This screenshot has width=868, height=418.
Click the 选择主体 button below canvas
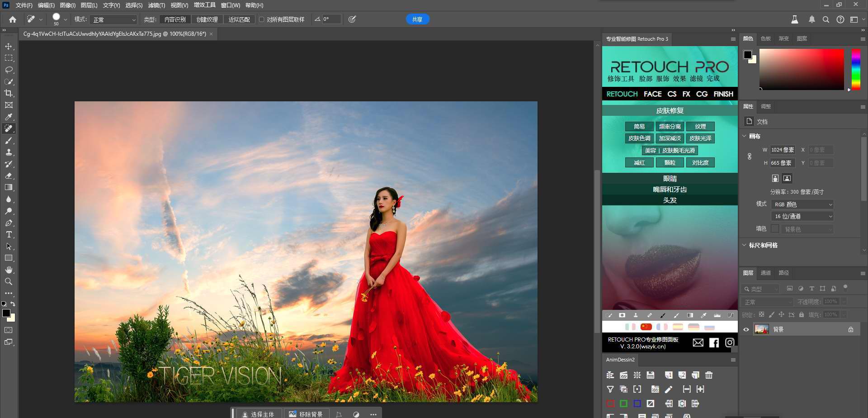(x=259, y=414)
